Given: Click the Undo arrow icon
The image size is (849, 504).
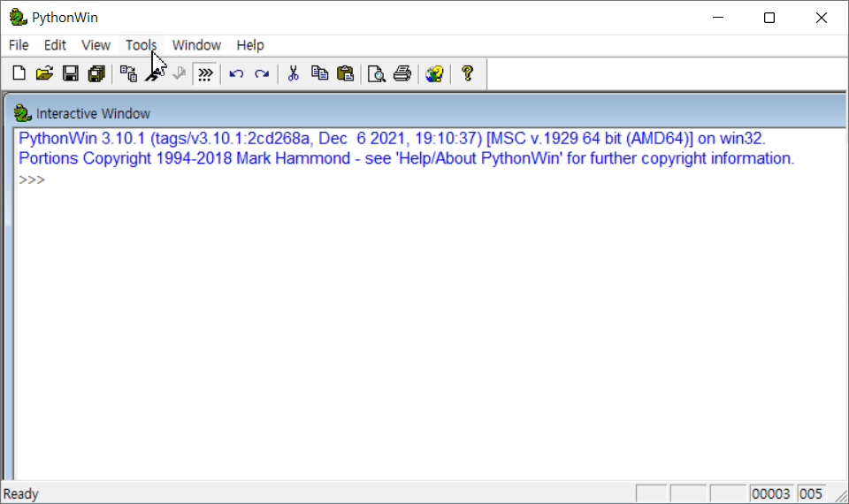Looking at the screenshot, I should click(x=236, y=73).
